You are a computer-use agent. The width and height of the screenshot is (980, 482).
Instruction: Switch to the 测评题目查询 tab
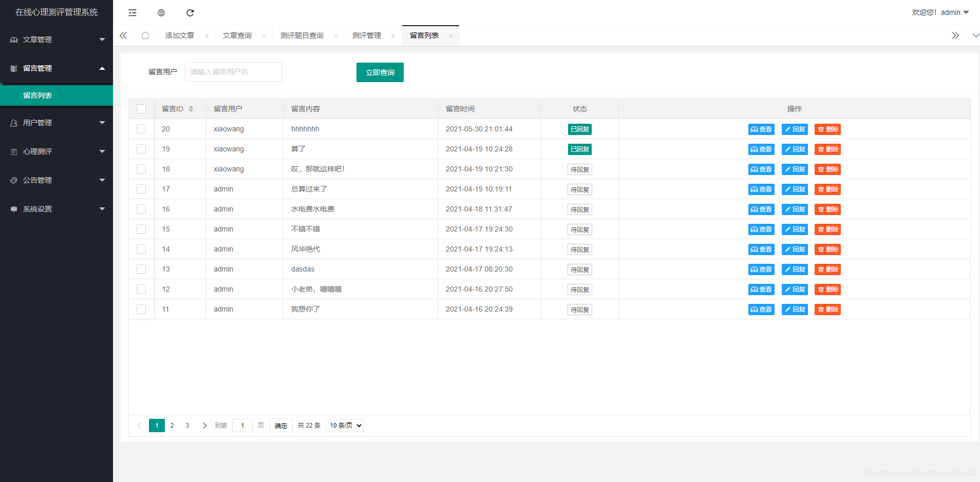(x=302, y=35)
